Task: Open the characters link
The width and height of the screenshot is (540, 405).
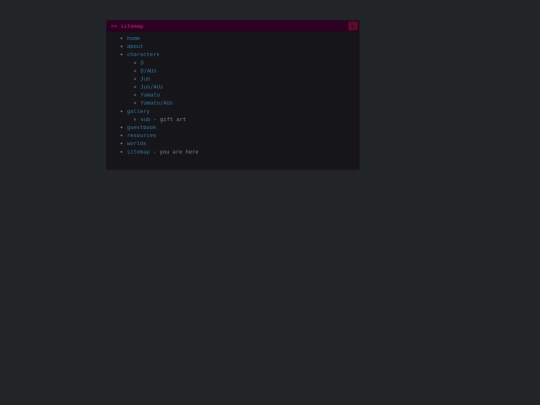Action: click(143, 54)
